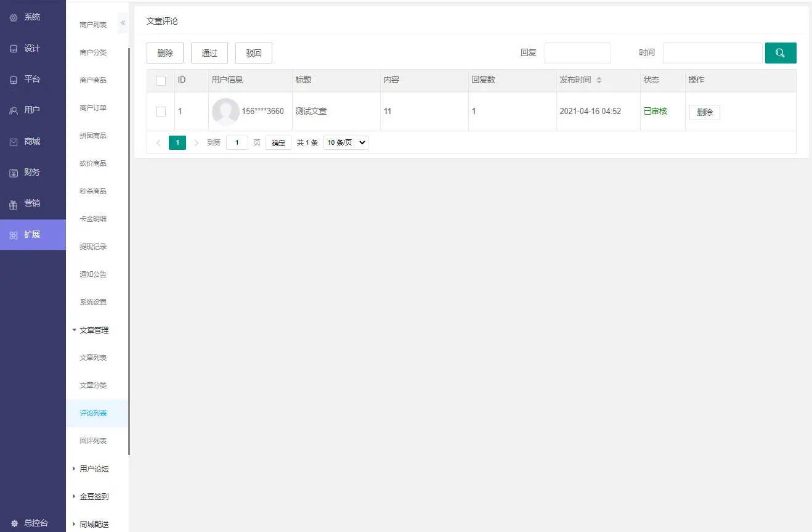Screen dimensions: 812x532
Task: Open the 回评列表 menu item
Action: (93, 441)
